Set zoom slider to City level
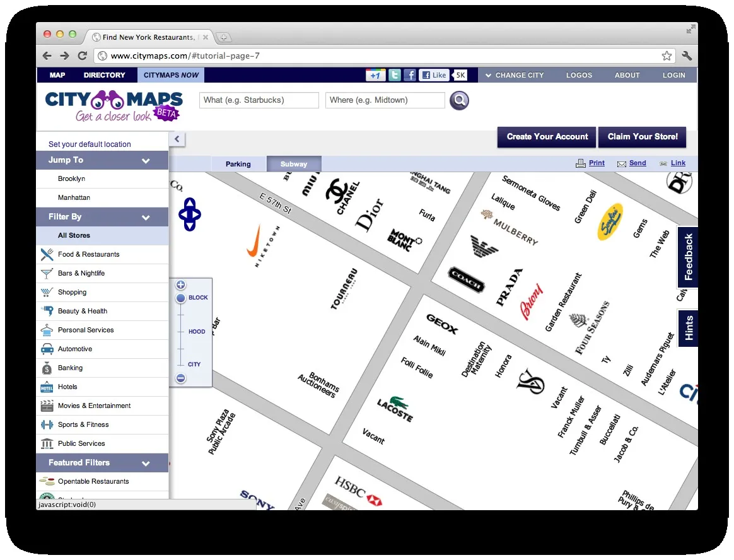 pyautogui.click(x=194, y=365)
